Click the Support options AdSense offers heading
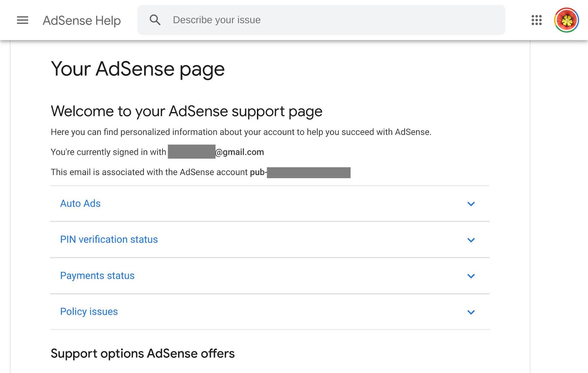Image resolution: width=588 pixels, height=373 pixels. pos(143,354)
